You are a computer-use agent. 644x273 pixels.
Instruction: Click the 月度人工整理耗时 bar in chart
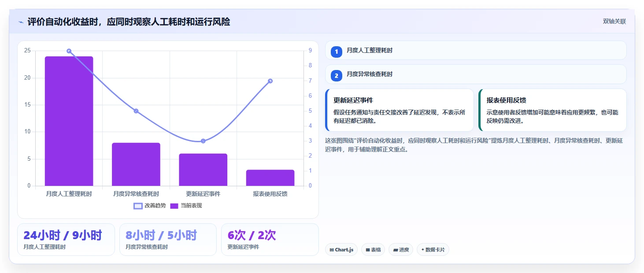[69, 121]
